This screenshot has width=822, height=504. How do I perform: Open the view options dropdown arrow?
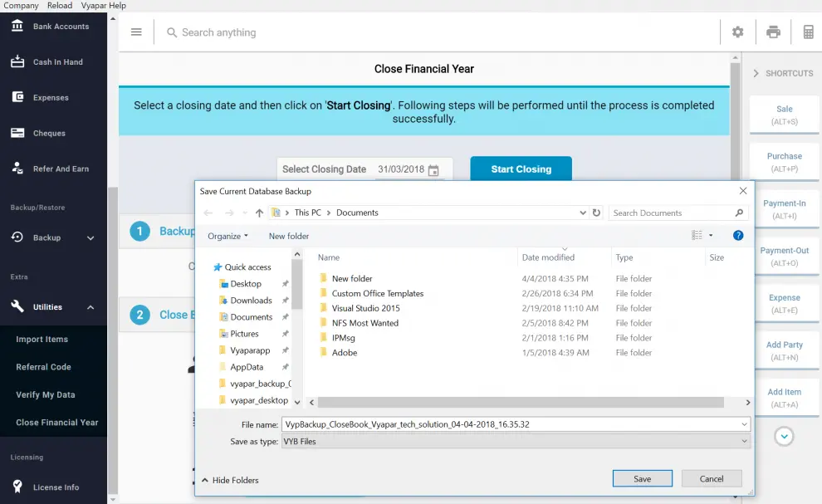(711, 236)
